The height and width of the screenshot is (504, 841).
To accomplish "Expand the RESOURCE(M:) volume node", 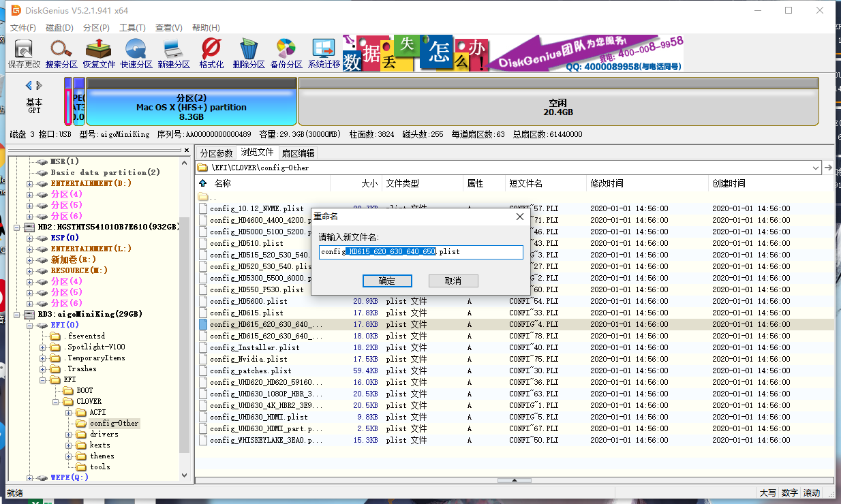I will 29,270.
